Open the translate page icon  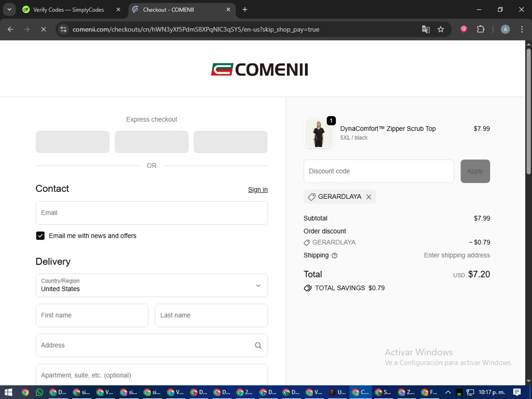426,29
